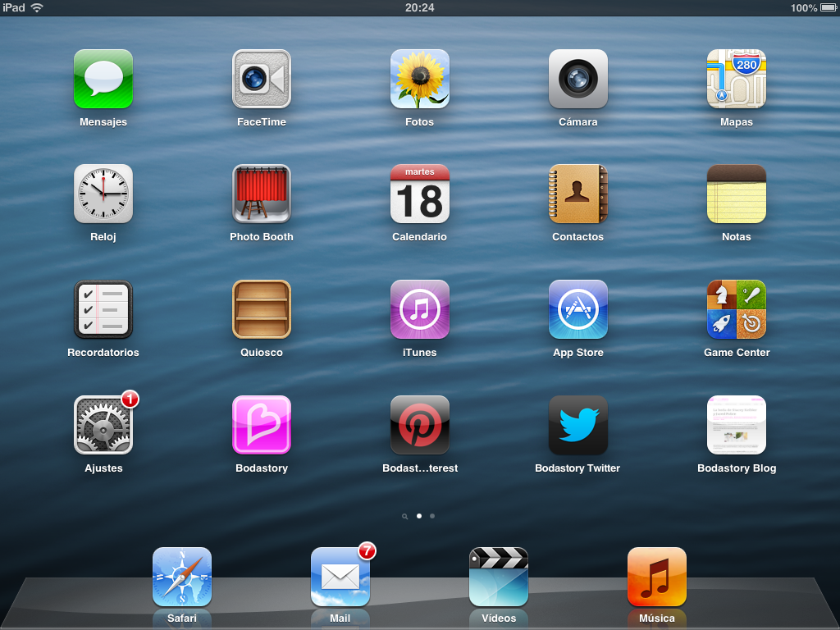
Task: Launch the pink Bodastory app
Action: click(x=262, y=426)
